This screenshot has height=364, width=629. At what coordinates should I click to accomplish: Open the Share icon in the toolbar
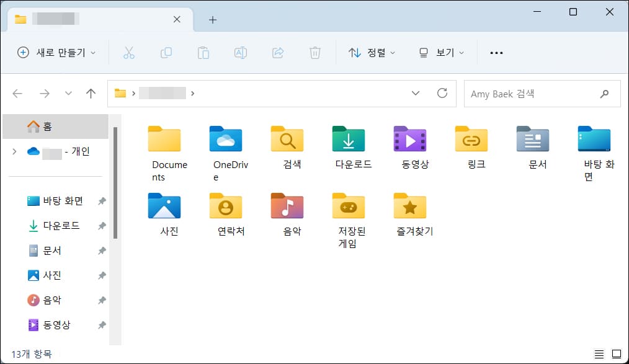point(278,53)
